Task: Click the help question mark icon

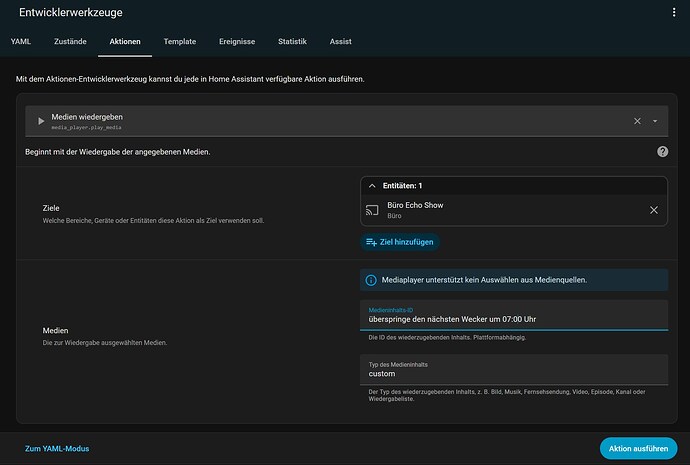Action: [662, 152]
